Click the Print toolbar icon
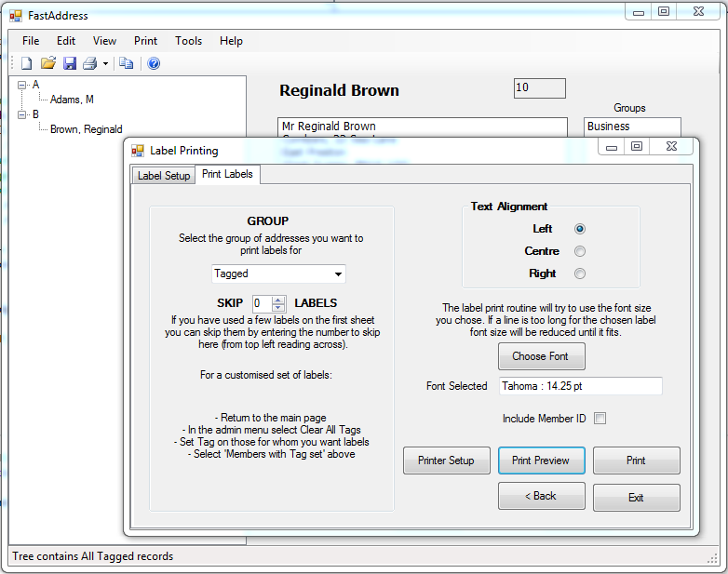This screenshot has width=728, height=574. click(x=90, y=63)
